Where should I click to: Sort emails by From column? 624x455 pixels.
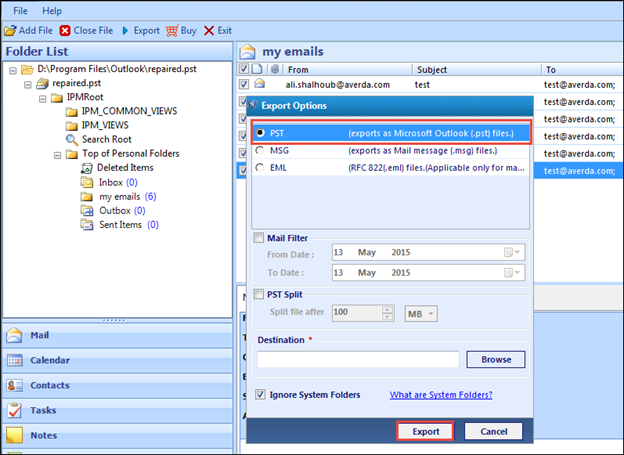348,70
